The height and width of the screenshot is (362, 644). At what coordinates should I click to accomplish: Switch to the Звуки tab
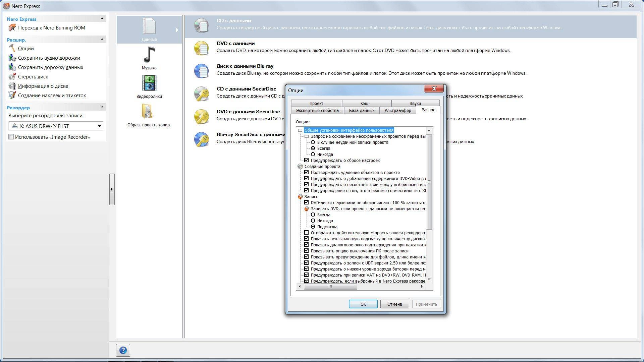point(415,103)
